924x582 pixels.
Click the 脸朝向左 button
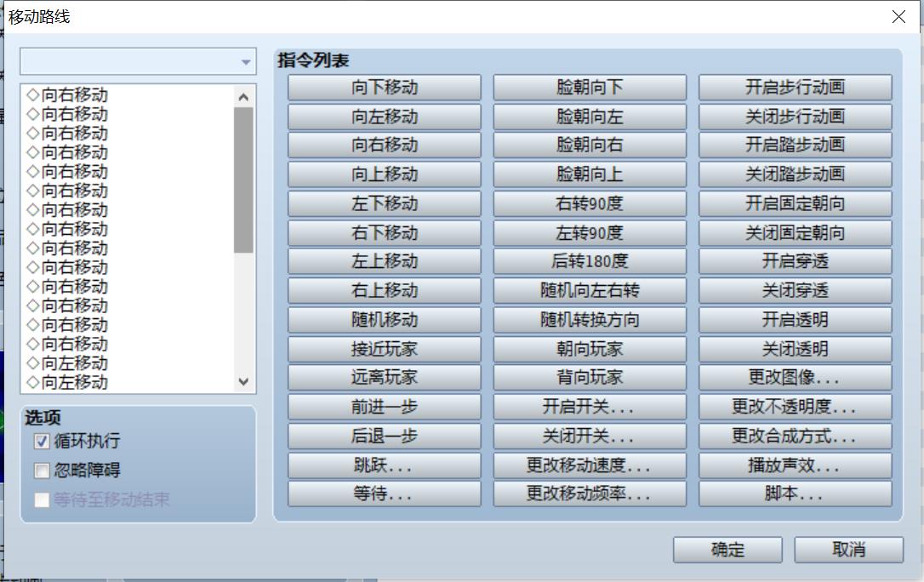tap(590, 116)
